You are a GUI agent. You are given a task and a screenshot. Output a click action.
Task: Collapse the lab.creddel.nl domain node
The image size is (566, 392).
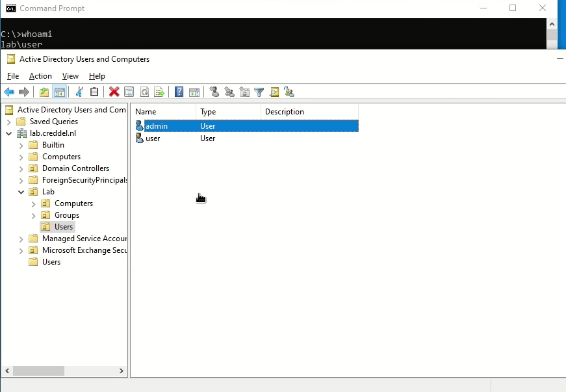point(8,133)
